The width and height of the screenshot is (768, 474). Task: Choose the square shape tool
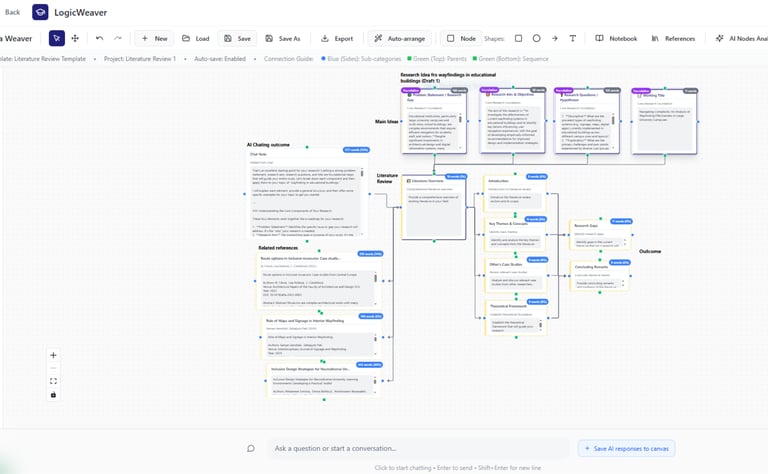coord(518,38)
